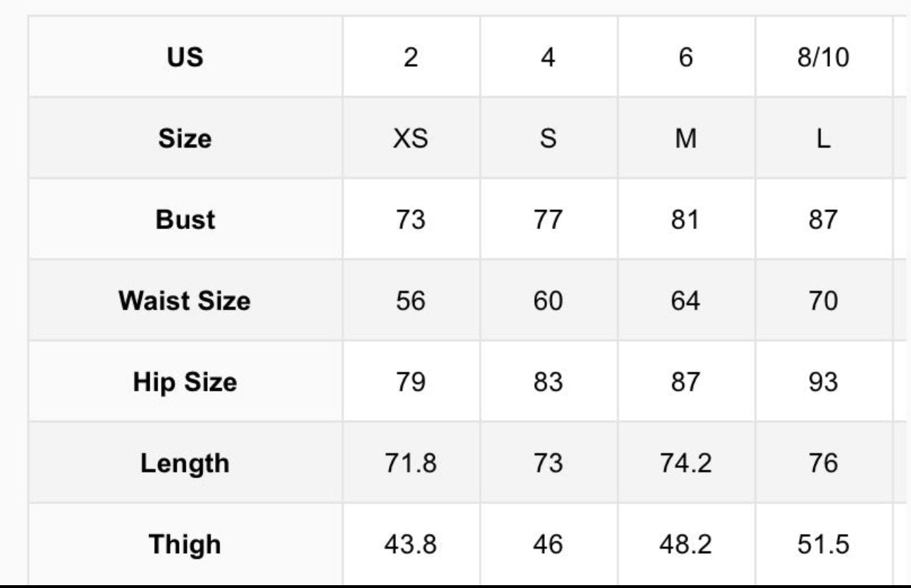This screenshot has height=588, width=911.
Task: Click the size S cell
Action: [x=548, y=138]
